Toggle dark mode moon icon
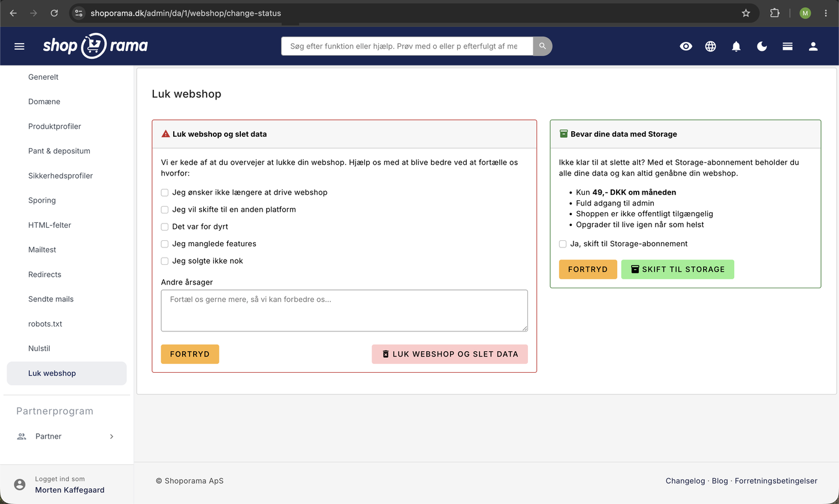The image size is (839, 504). [x=762, y=46]
